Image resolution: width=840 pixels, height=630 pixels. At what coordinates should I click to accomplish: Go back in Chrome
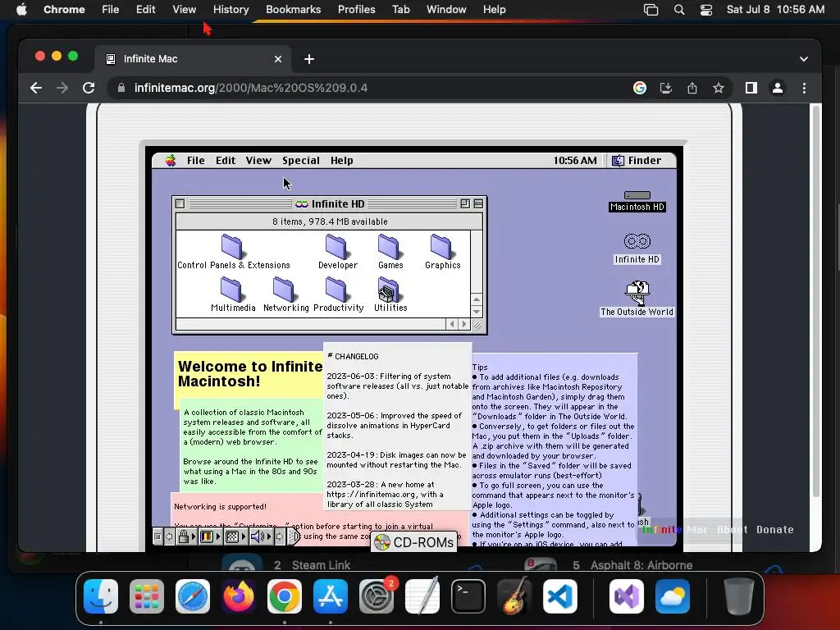(36, 88)
